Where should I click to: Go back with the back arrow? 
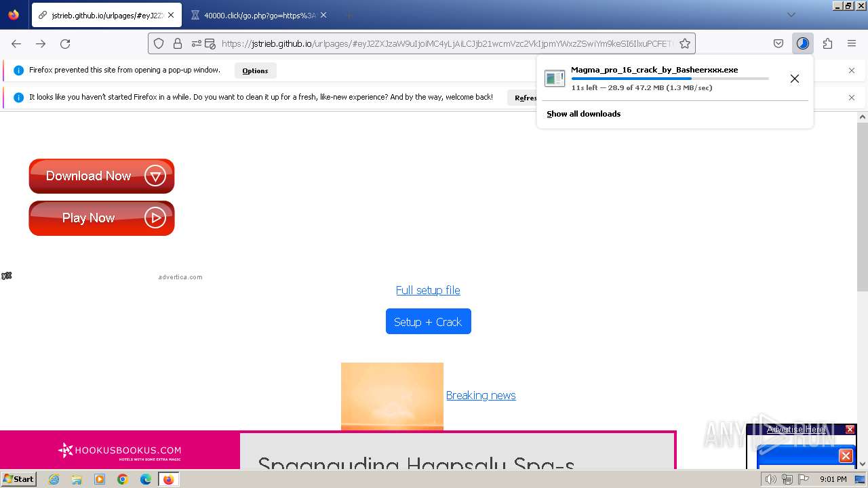point(16,43)
